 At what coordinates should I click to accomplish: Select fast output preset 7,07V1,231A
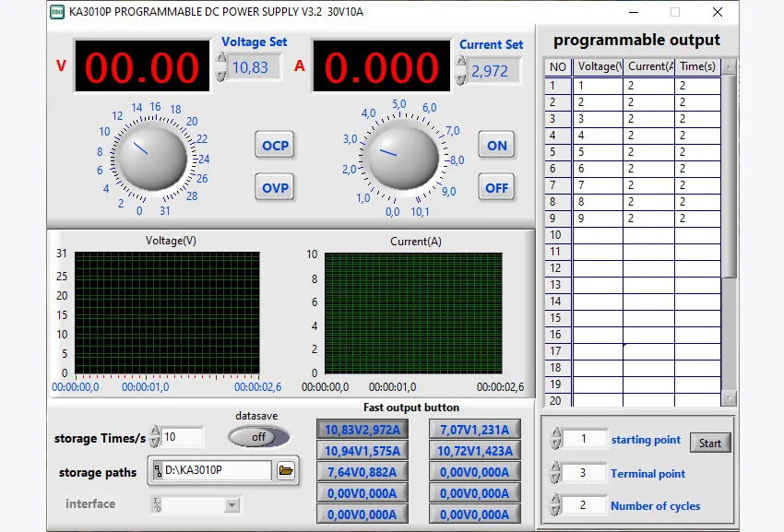(x=474, y=430)
